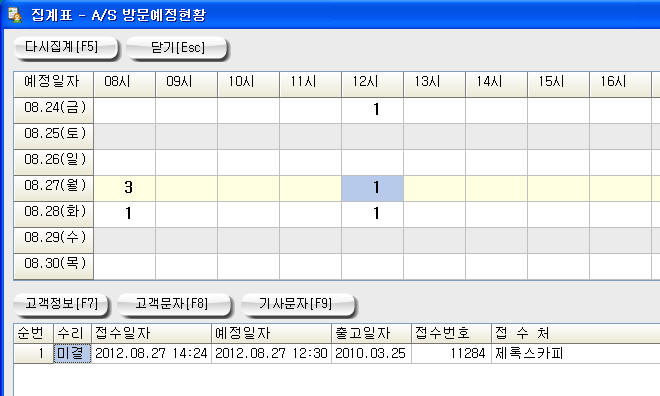
Task: Click the 수리 column header
Action: [72, 333]
